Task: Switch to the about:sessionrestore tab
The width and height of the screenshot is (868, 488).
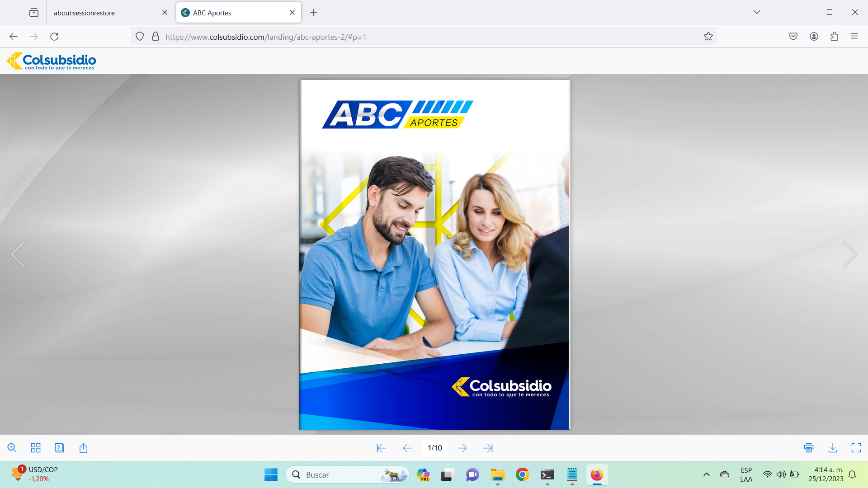Action: point(85,13)
